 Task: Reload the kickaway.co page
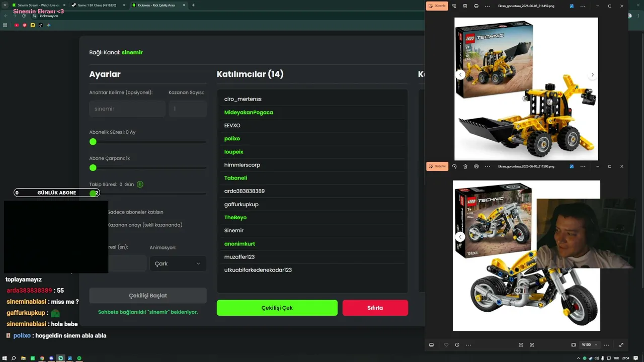tap(24, 16)
